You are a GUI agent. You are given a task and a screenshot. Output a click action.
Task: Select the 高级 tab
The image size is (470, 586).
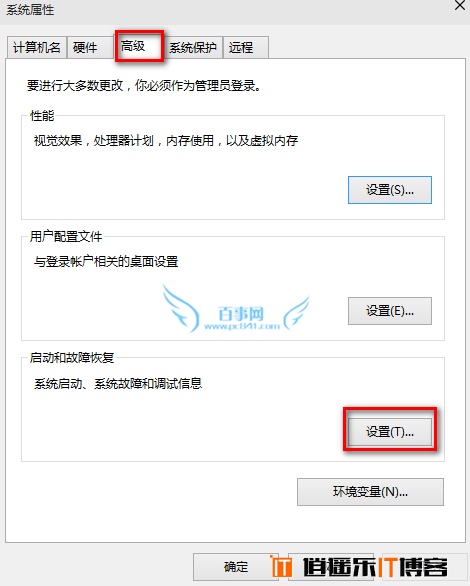coord(139,46)
